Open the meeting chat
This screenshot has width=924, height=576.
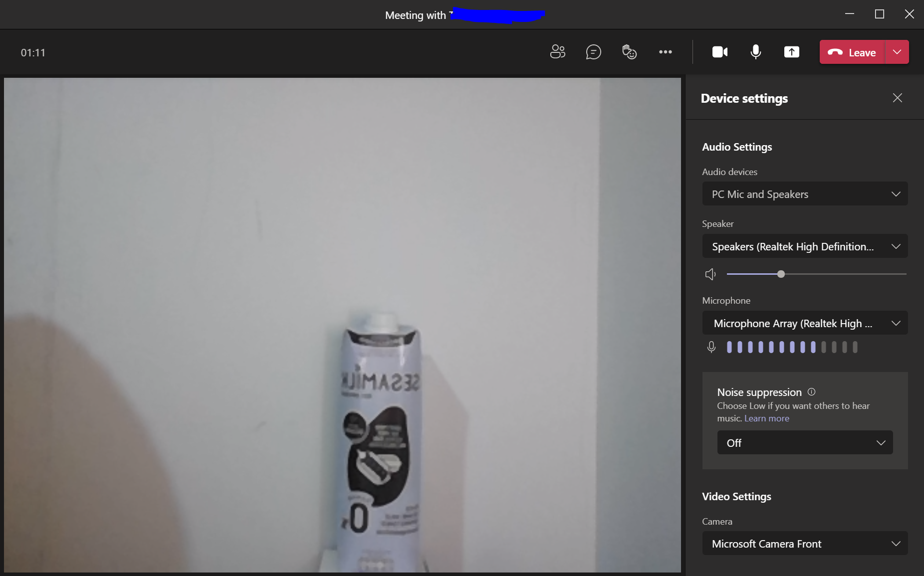[x=593, y=52]
